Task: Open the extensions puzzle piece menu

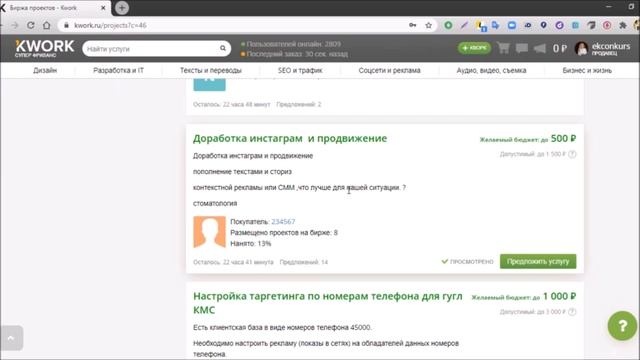Action: [x=622, y=25]
